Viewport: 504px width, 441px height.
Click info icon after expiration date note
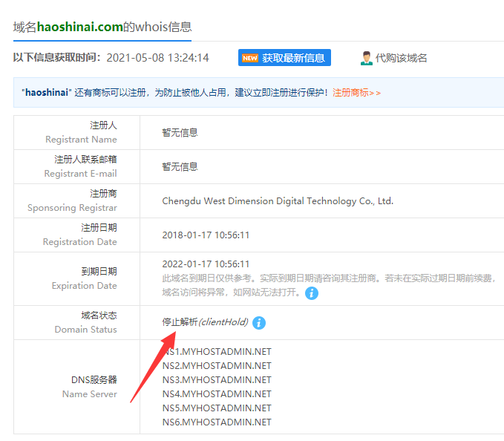click(x=312, y=293)
